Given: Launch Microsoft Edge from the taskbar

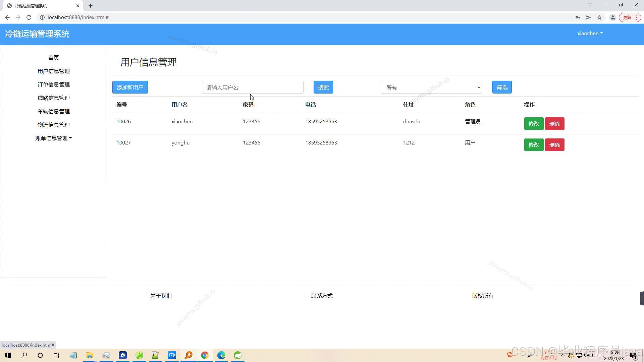Looking at the screenshot, I should (221, 355).
